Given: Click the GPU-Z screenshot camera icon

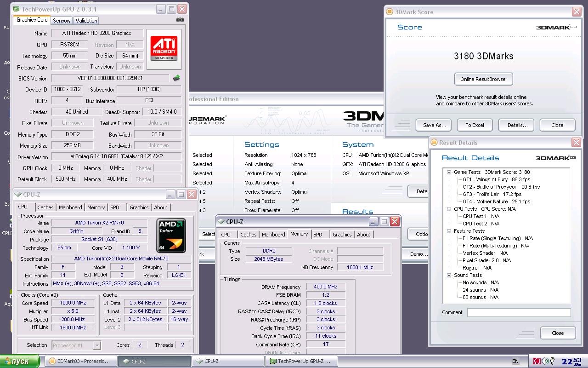Looking at the screenshot, I should click(180, 20).
